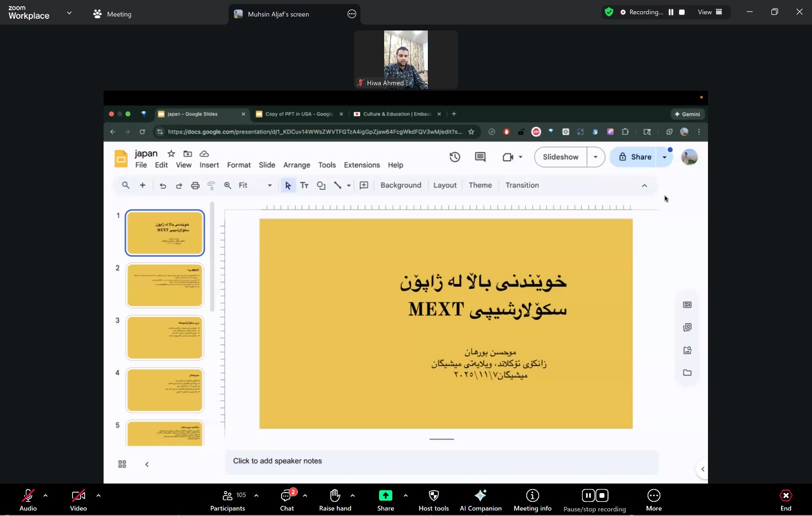Turn on camera with Video button
This screenshot has height=516, width=812.
pos(78,496)
